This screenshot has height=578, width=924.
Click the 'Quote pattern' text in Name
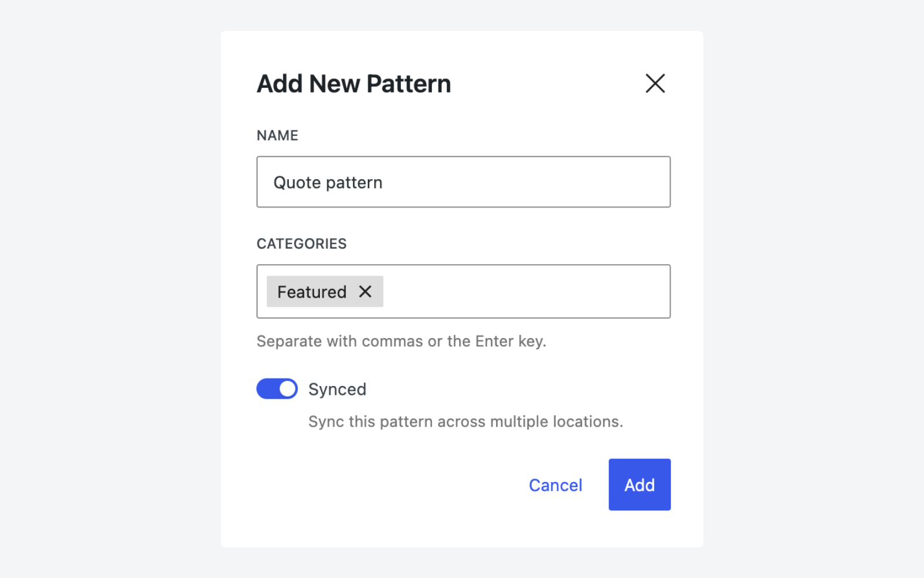328,183
